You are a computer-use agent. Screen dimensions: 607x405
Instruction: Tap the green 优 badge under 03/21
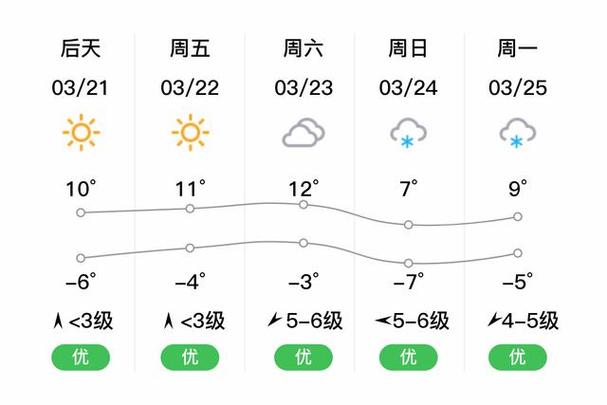click(x=81, y=357)
